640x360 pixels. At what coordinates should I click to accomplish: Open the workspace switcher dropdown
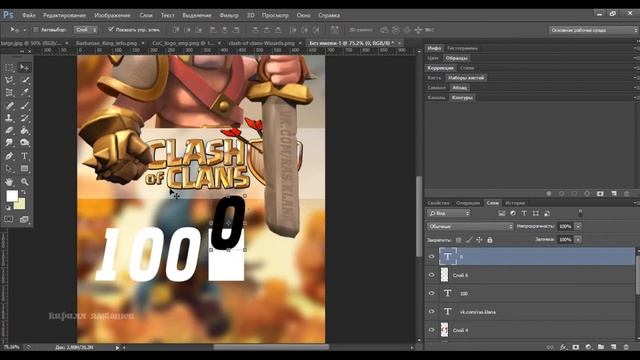pos(594,30)
